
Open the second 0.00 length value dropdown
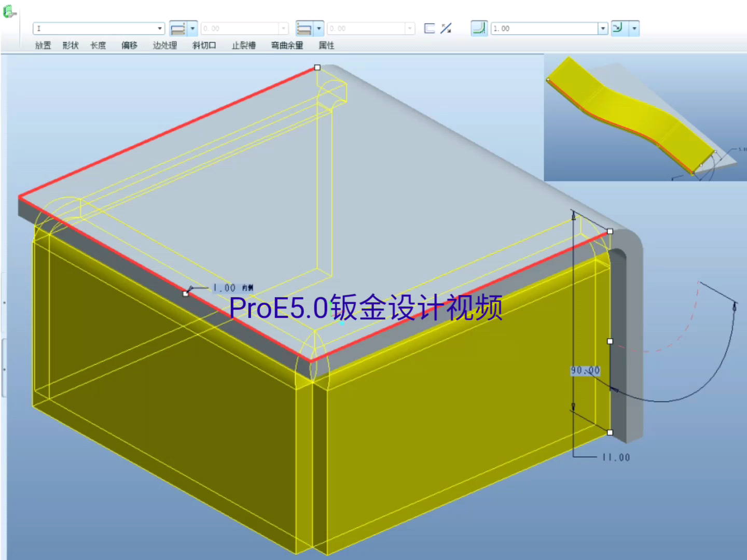410,29
